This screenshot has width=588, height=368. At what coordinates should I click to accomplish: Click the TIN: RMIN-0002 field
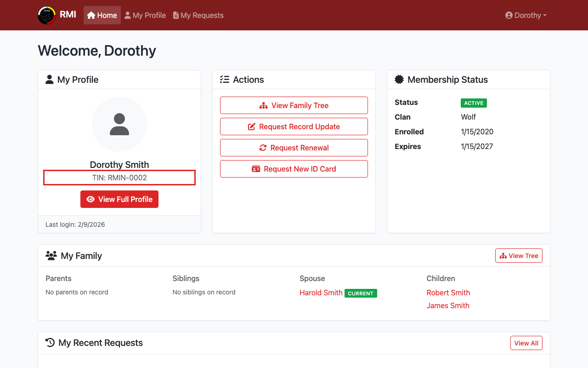coord(119,178)
